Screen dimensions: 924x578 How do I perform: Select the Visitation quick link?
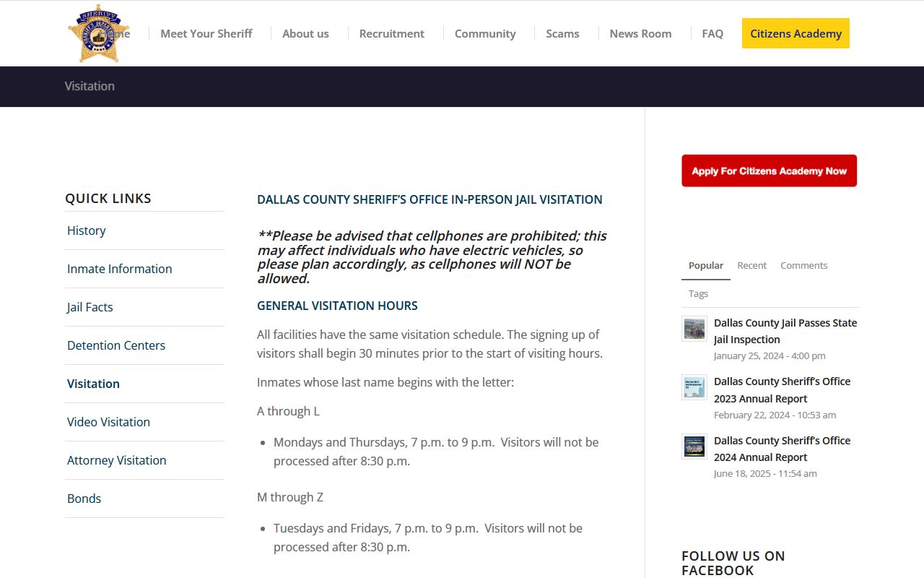tap(93, 384)
